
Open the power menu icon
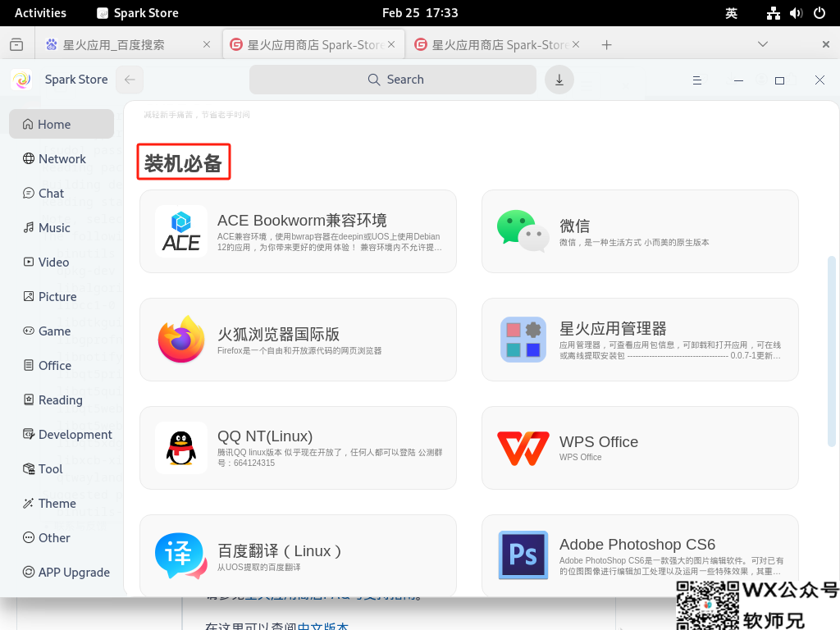(x=819, y=13)
